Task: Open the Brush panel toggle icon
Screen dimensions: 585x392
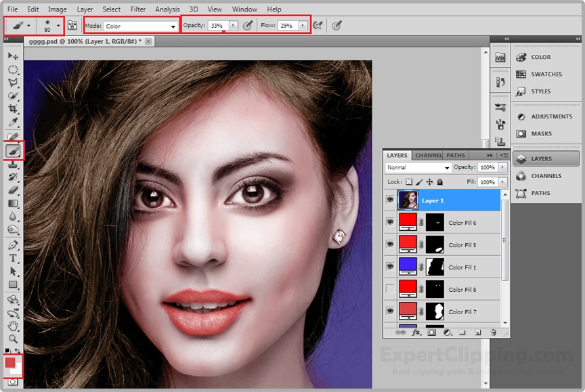Action: coord(72,26)
